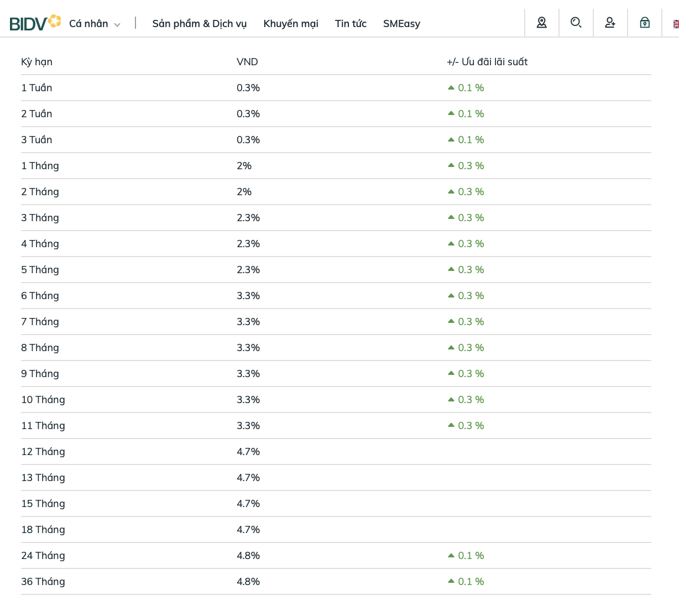Go to Tin tức section
This screenshot has height=616, width=679.
pyautogui.click(x=351, y=24)
